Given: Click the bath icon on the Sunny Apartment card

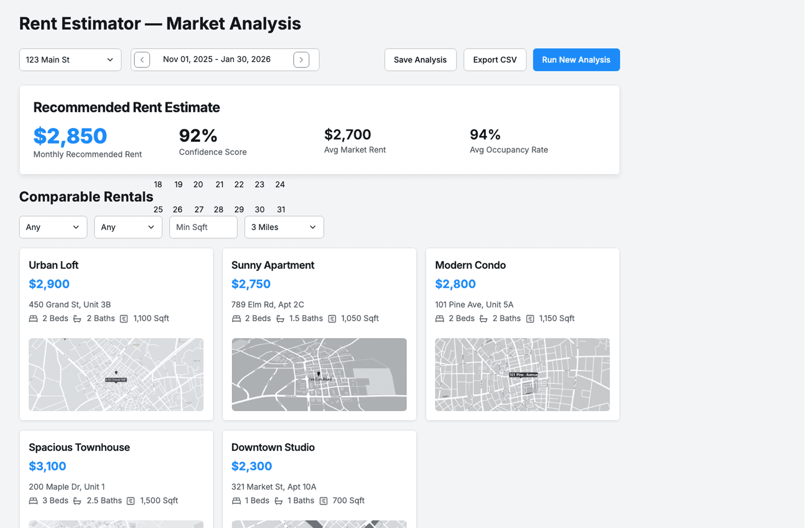Looking at the screenshot, I should click(280, 319).
